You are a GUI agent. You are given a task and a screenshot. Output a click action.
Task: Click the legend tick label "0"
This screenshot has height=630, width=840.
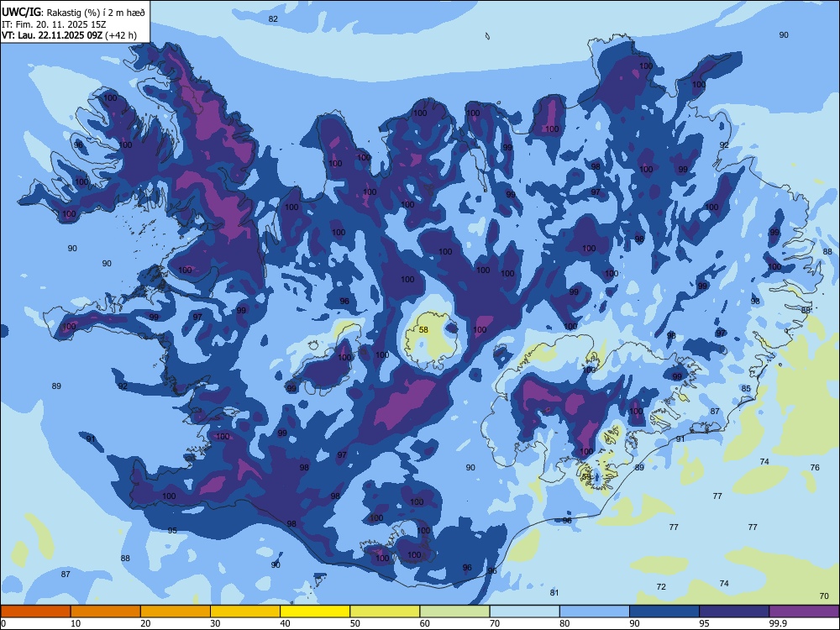(x=3, y=623)
